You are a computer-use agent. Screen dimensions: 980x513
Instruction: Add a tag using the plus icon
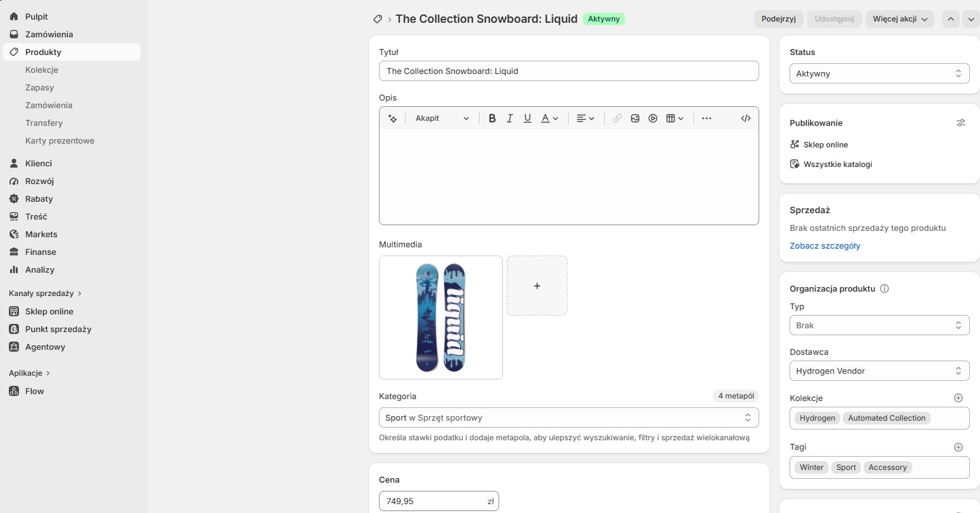958,447
